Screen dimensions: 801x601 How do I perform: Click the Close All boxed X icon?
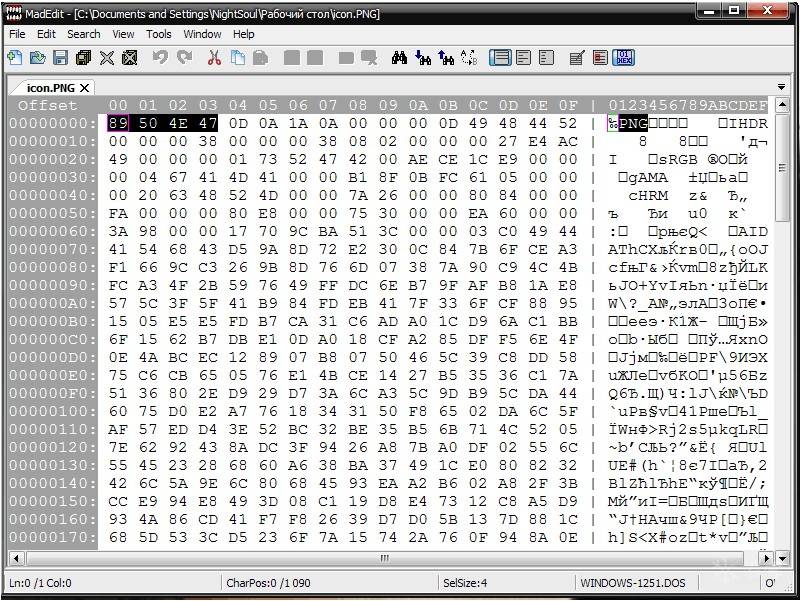[x=130, y=58]
